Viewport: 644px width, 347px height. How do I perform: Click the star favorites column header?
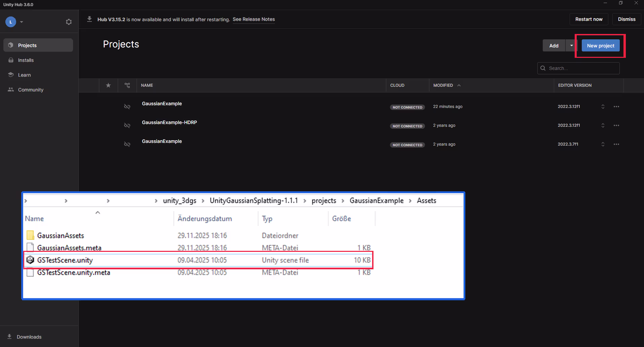(x=108, y=85)
